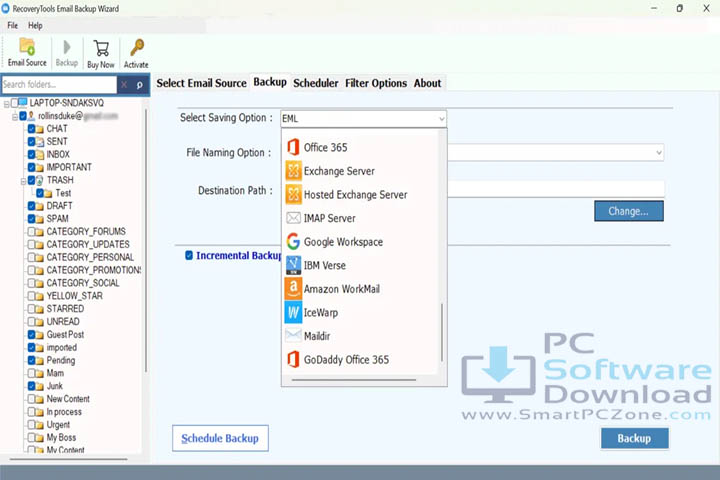Viewport: 720px width, 480px height.
Task: Click the CHAT folder icon
Action: coord(40,129)
